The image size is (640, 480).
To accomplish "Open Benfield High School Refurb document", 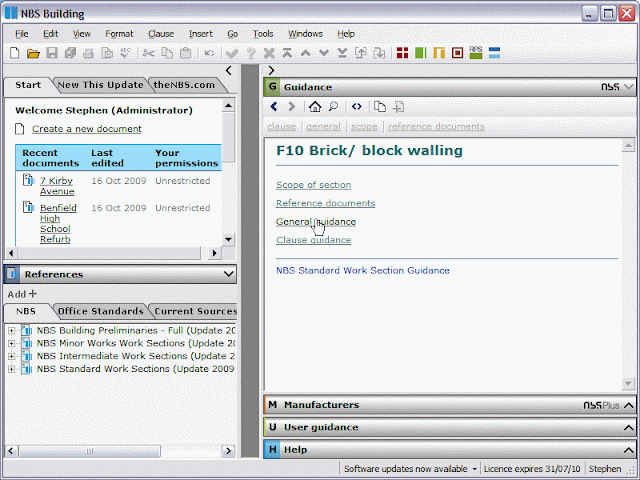I will [58, 224].
